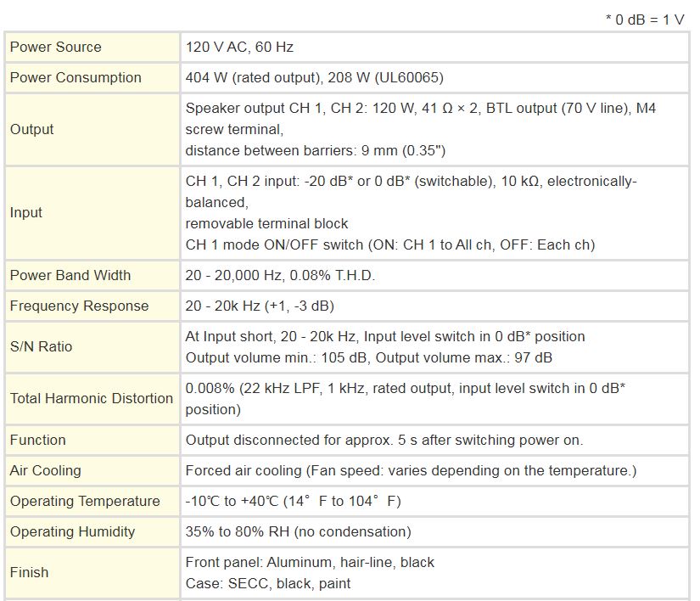Viewport: 700px width, 601px height.
Task: Select the '120 V AC, 60 Hz' value
Action: tap(240, 48)
